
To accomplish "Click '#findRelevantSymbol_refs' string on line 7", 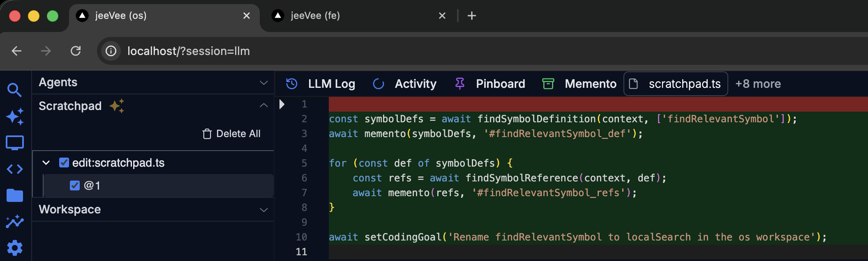I will (549, 193).
